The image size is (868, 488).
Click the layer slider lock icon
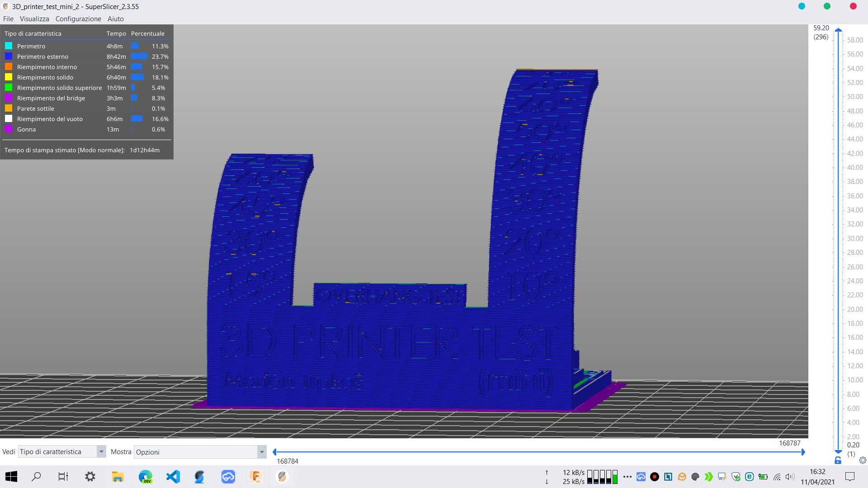pos(838,460)
